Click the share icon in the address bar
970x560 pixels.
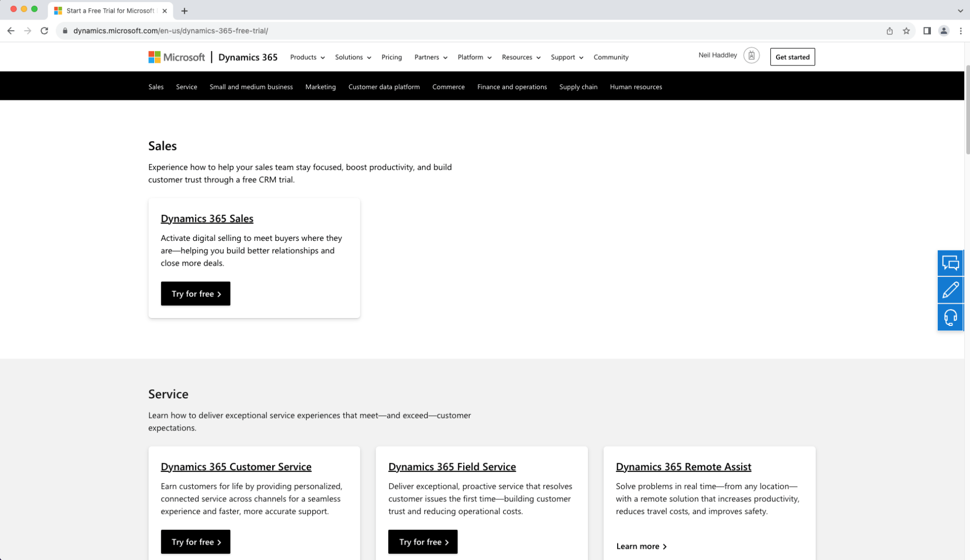click(890, 31)
